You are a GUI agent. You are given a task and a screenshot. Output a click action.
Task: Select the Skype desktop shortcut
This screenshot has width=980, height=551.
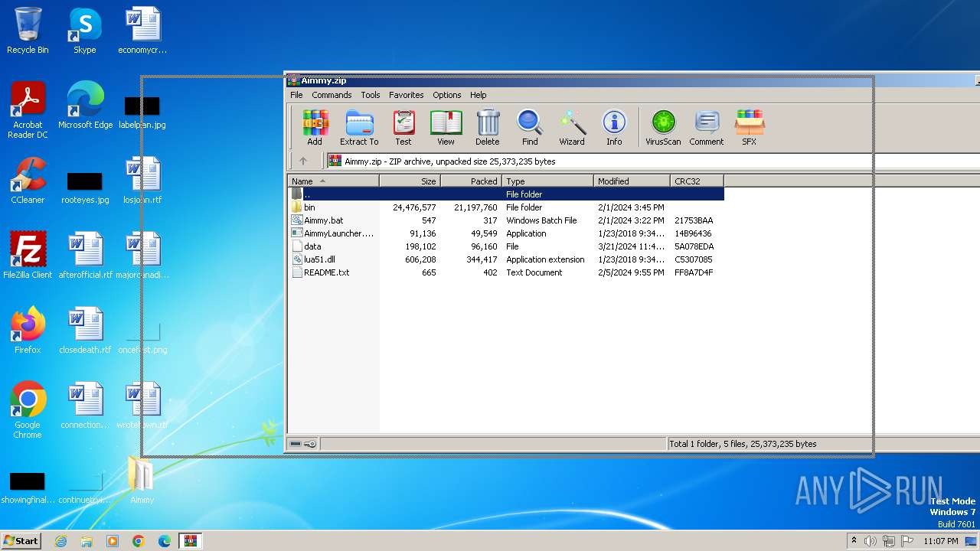[84, 31]
